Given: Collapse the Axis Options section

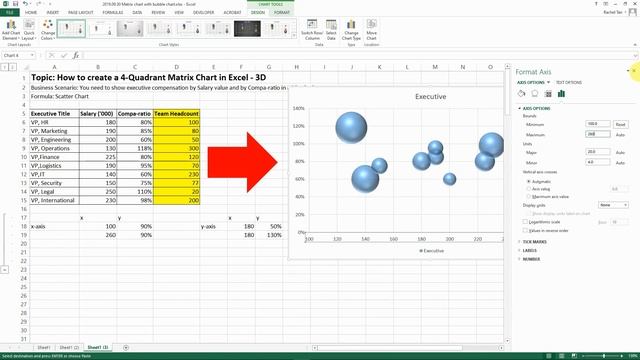Looking at the screenshot, I should (520, 108).
